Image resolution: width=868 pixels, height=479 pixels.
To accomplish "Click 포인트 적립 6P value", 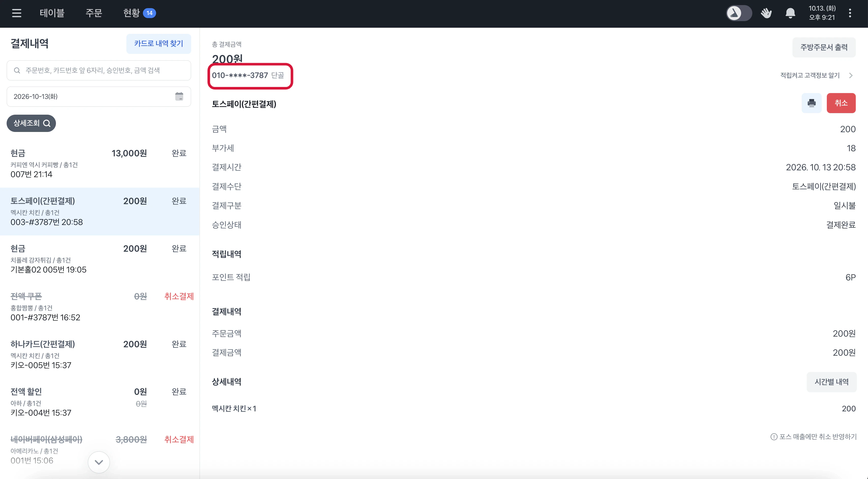I will [x=850, y=278].
